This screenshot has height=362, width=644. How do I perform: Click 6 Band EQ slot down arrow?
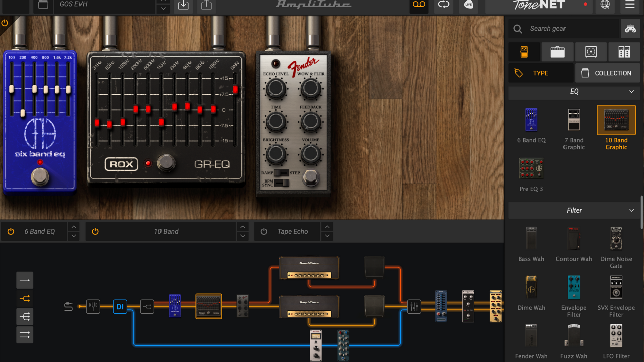(x=74, y=236)
